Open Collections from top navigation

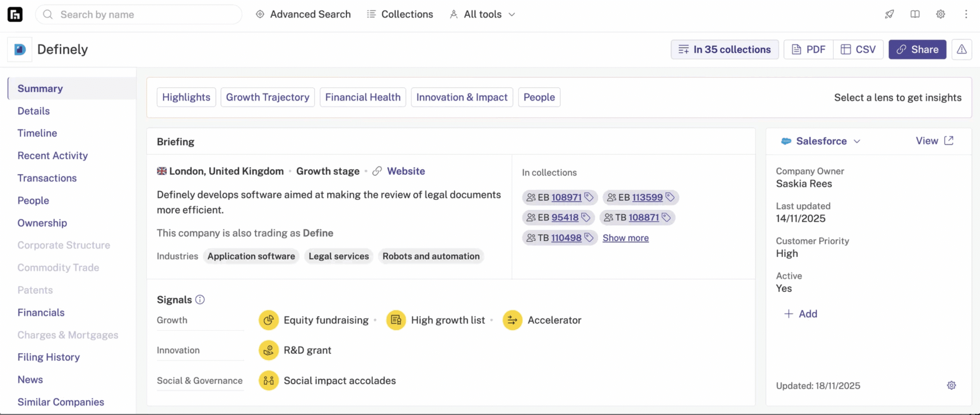click(x=400, y=14)
